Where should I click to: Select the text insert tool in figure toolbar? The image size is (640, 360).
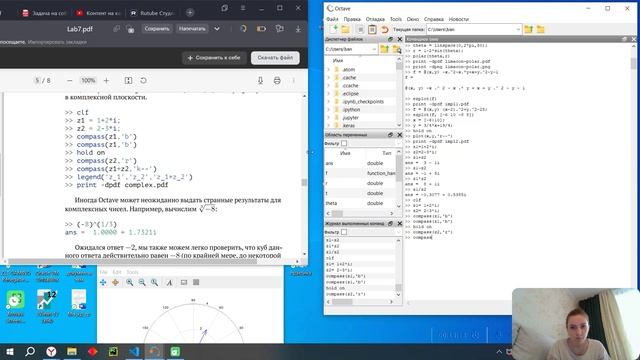169,282
